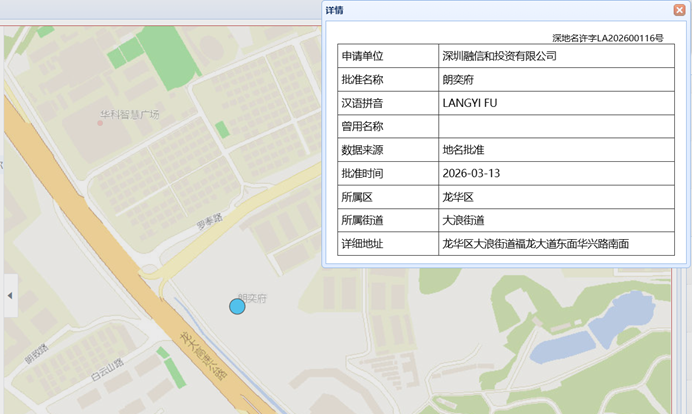Collapse the left side panel arrow

tap(11, 296)
